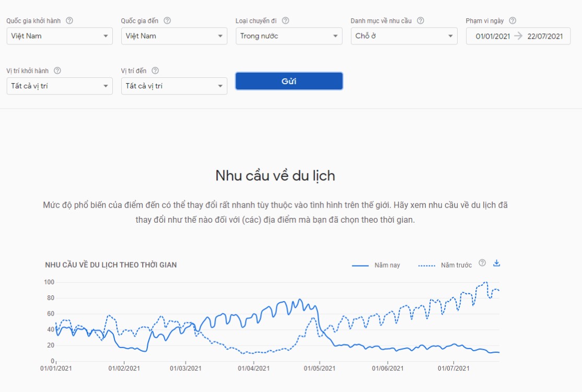
Task: Expand the Vị trí đến dropdown
Action: click(174, 86)
